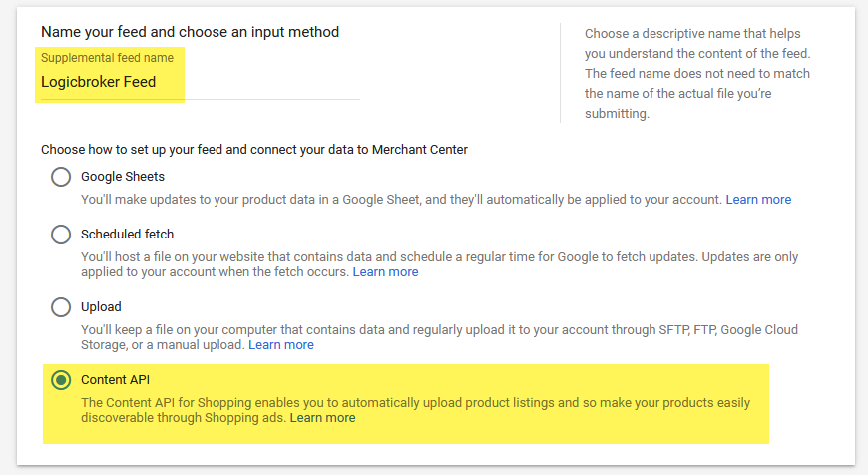This screenshot has height=475, width=868.
Task: Click the Supplemental feed name input field
Action: pyautogui.click(x=200, y=82)
